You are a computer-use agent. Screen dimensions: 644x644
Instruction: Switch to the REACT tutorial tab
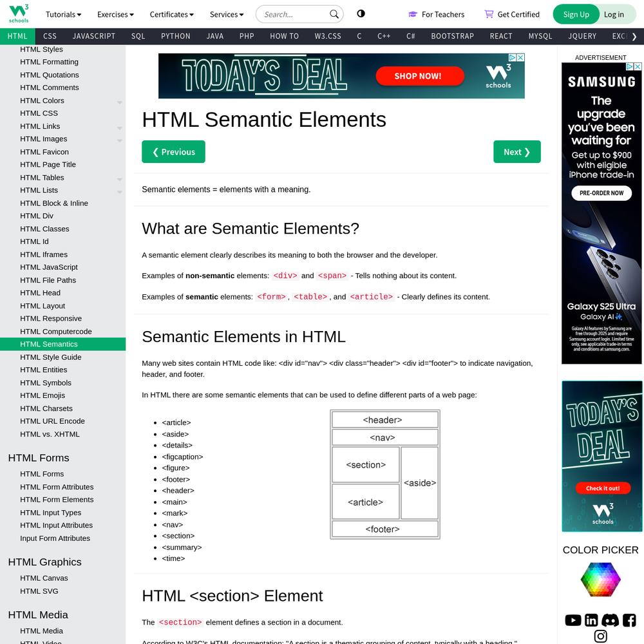(500, 36)
